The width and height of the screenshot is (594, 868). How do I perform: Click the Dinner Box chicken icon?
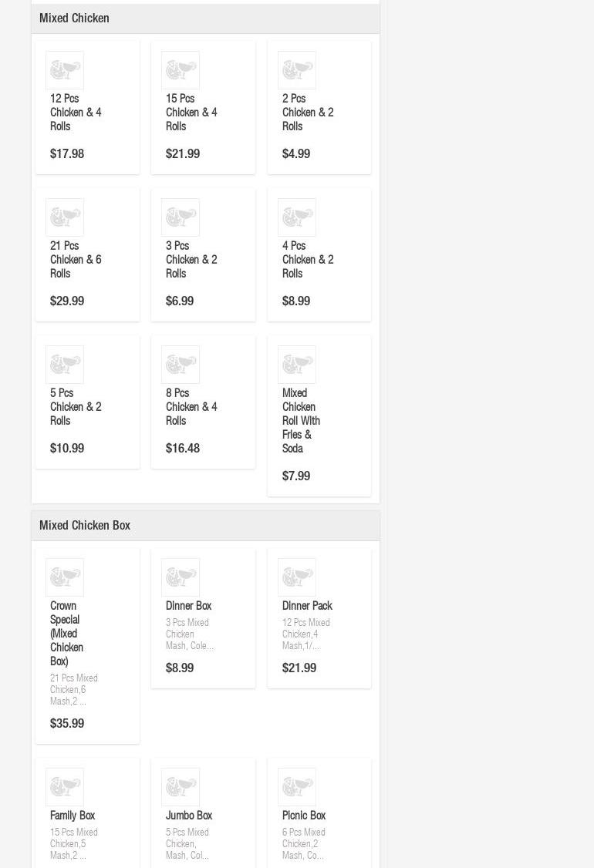click(x=181, y=578)
